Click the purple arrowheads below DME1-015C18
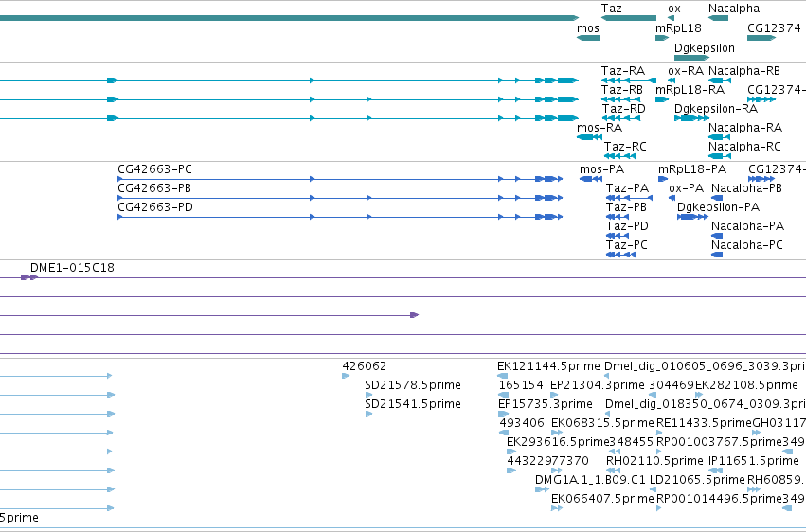This screenshot has height=532, width=806. (x=29, y=277)
